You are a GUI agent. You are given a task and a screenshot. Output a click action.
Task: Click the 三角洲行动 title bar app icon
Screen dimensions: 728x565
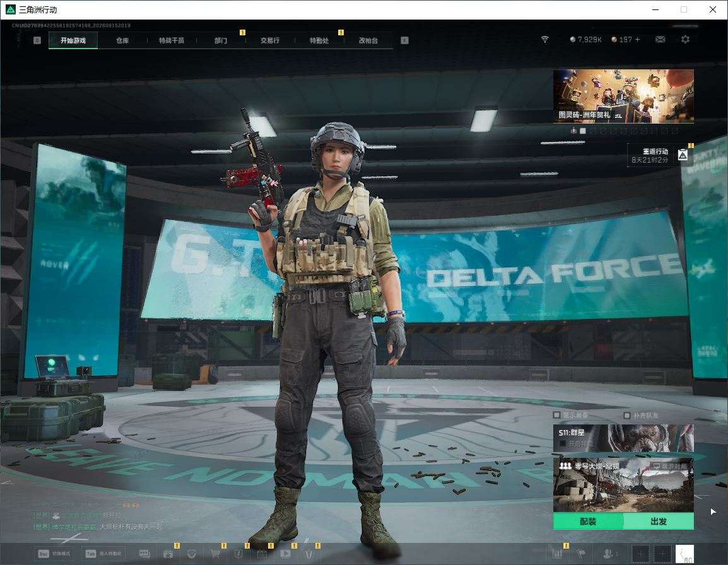pos(10,9)
